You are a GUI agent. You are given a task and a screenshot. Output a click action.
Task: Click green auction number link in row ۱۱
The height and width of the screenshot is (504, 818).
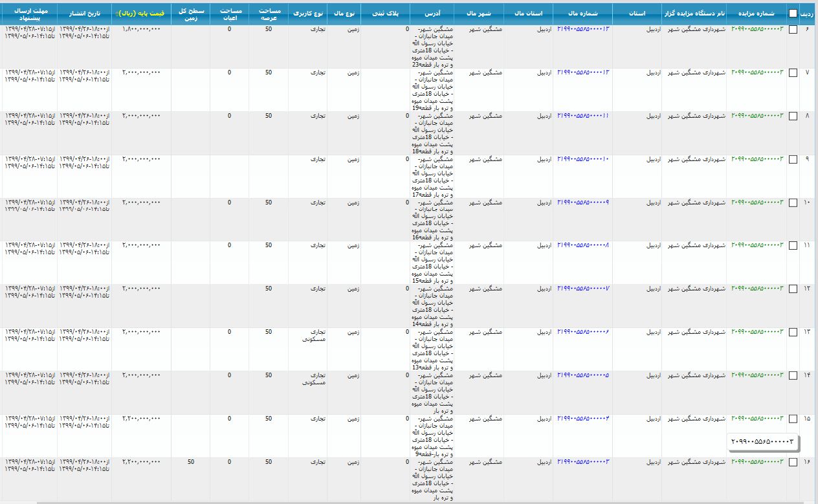(757, 245)
